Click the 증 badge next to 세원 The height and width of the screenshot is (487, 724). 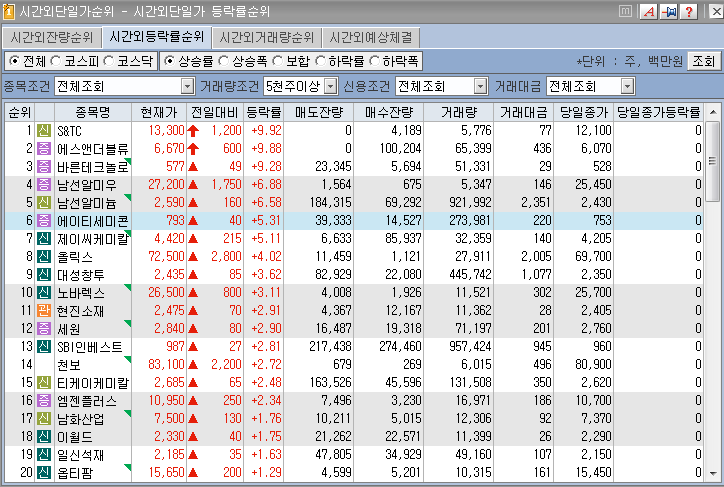click(44, 329)
